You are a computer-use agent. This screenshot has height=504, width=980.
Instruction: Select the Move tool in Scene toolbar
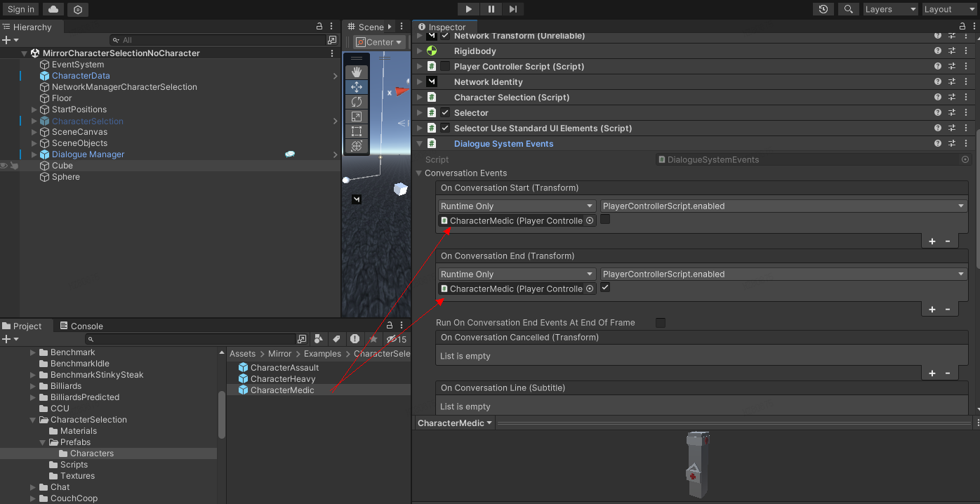[357, 87]
